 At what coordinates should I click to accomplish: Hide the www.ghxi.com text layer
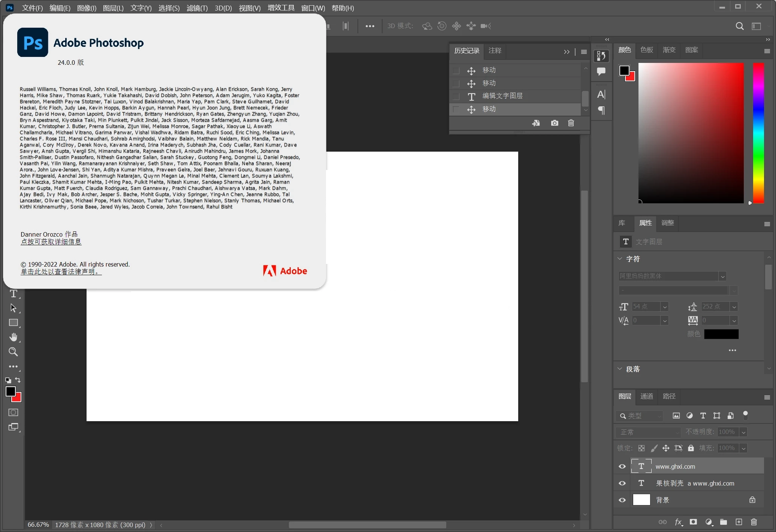point(622,466)
